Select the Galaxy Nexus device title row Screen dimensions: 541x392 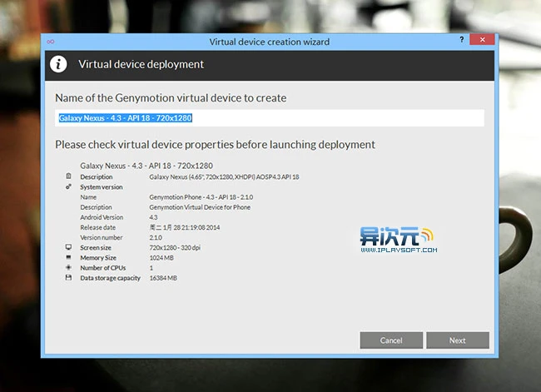pyautogui.click(x=146, y=166)
